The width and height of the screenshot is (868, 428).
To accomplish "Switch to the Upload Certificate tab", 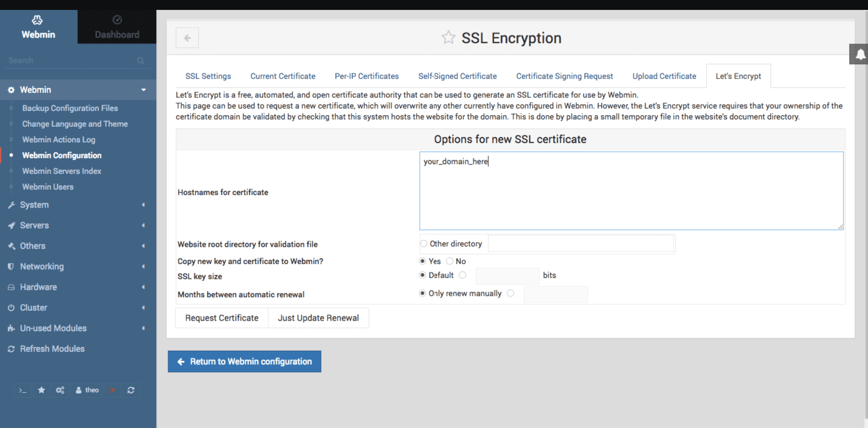I will (x=664, y=76).
